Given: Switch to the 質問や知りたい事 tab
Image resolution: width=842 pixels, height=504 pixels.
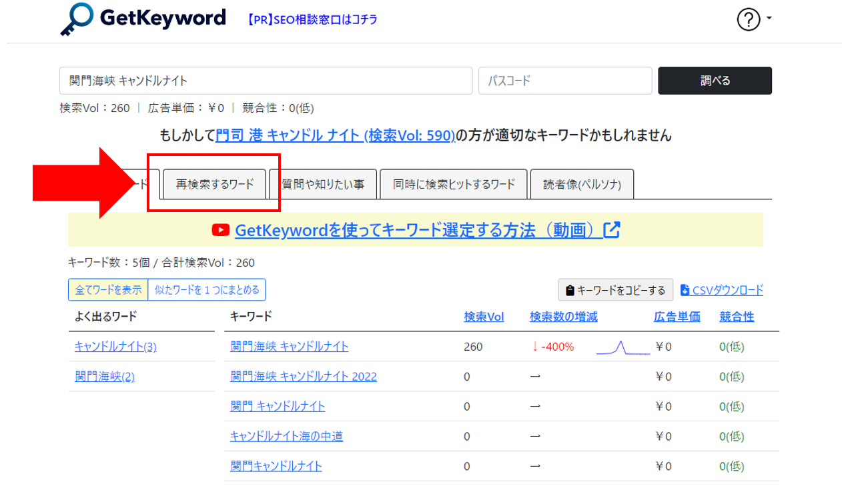Looking at the screenshot, I should 323,184.
